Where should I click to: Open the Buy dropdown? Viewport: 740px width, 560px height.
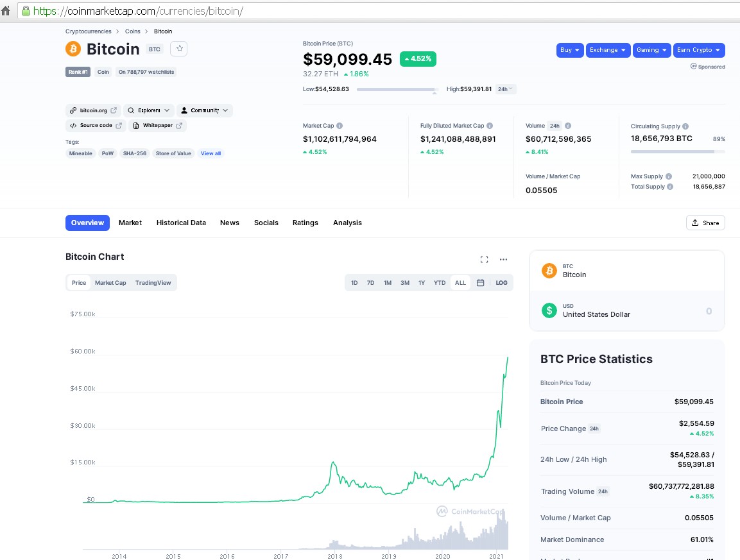570,50
